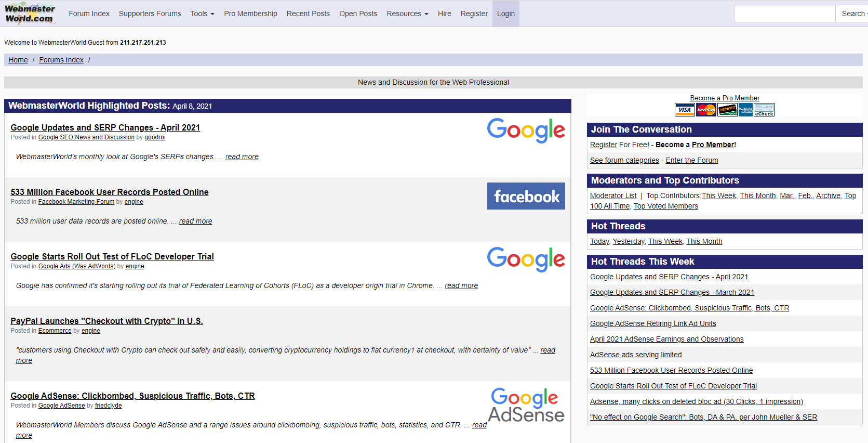Open the Ecommerce forum link

(x=55, y=331)
